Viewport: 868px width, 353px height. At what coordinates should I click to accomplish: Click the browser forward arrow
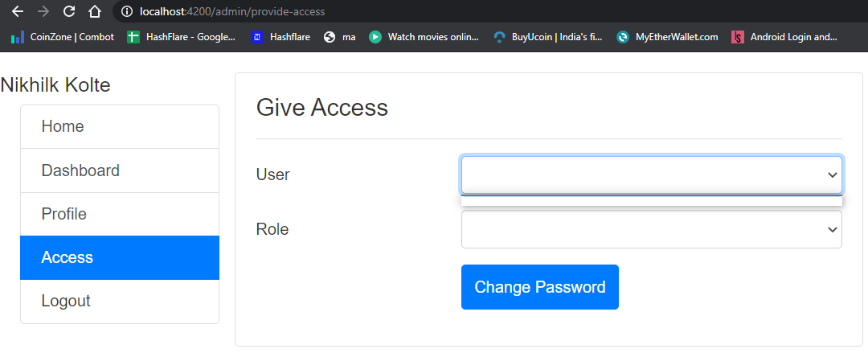(x=43, y=12)
